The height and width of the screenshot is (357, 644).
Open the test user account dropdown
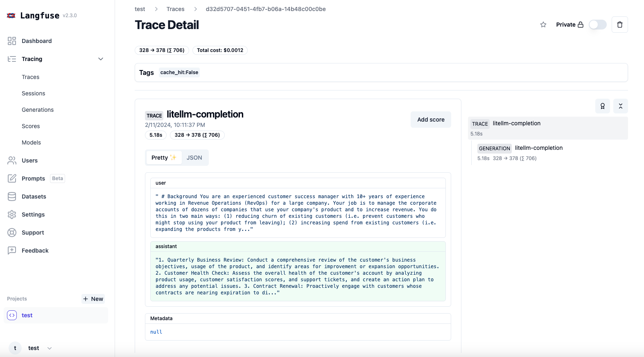pyautogui.click(x=50, y=348)
